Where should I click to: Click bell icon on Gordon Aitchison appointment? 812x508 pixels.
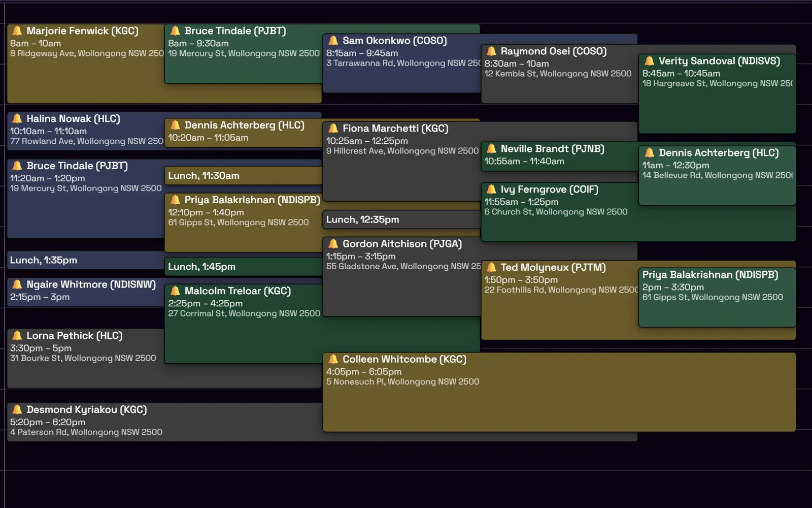pyautogui.click(x=333, y=244)
